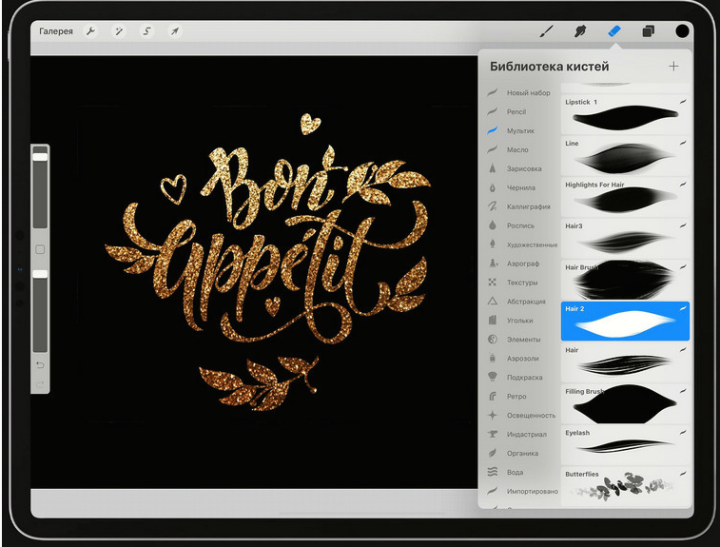
Task: Open the black color picker circle
Action: pos(683,31)
